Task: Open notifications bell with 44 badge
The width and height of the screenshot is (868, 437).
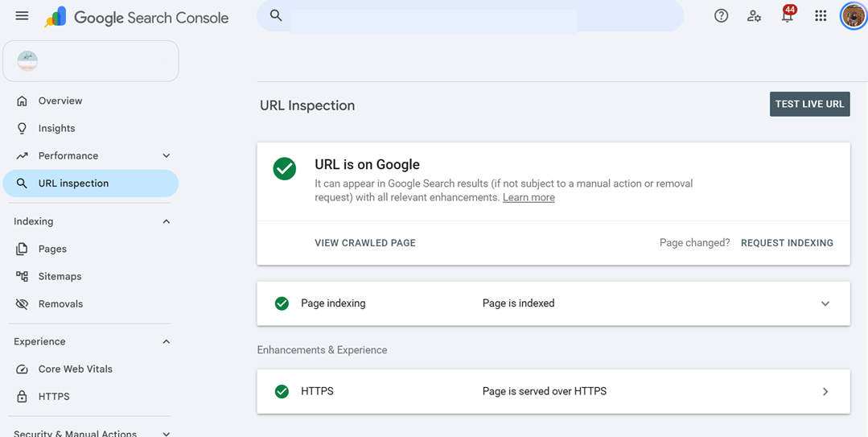Action: coord(788,14)
